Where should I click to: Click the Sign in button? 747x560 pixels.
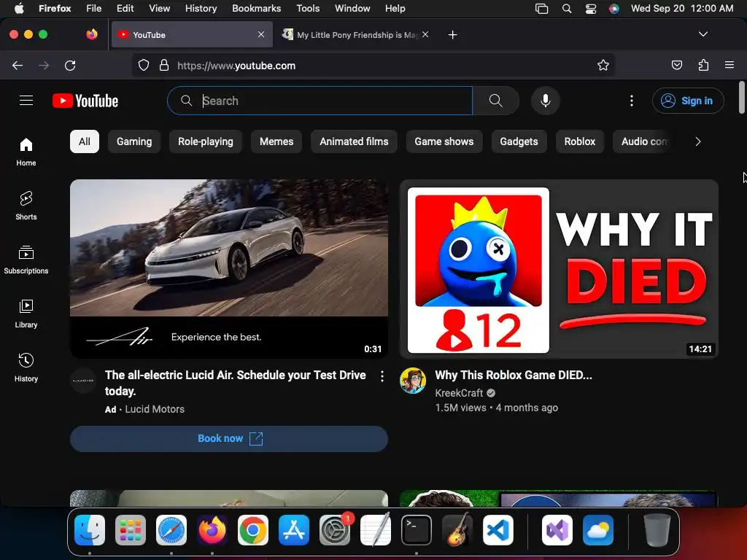click(688, 101)
